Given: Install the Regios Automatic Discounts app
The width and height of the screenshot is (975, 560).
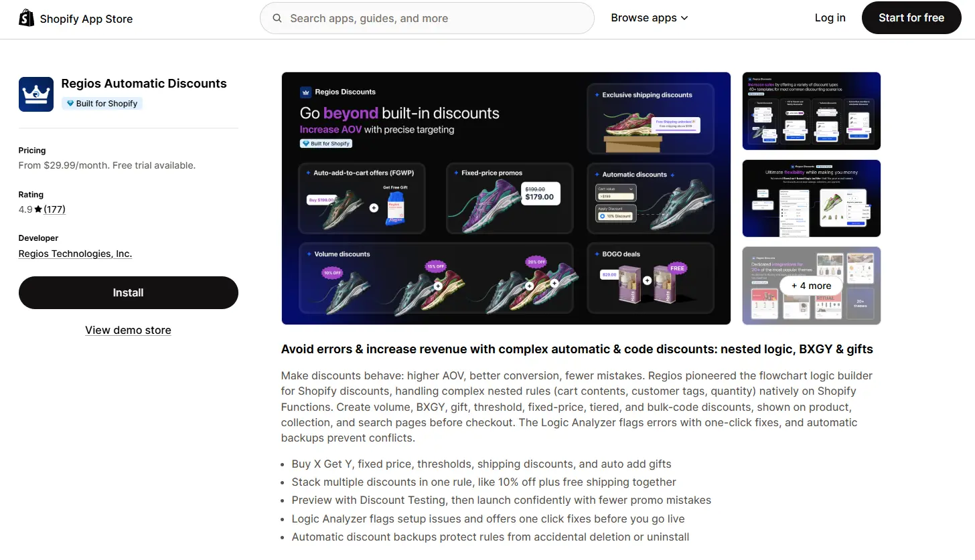Looking at the screenshot, I should click(x=129, y=293).
